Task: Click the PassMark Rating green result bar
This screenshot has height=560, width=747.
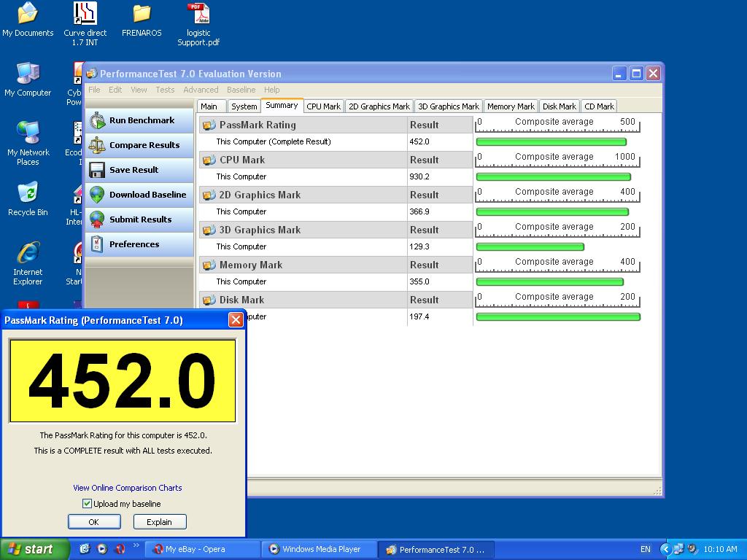Action: click(551, 142)
